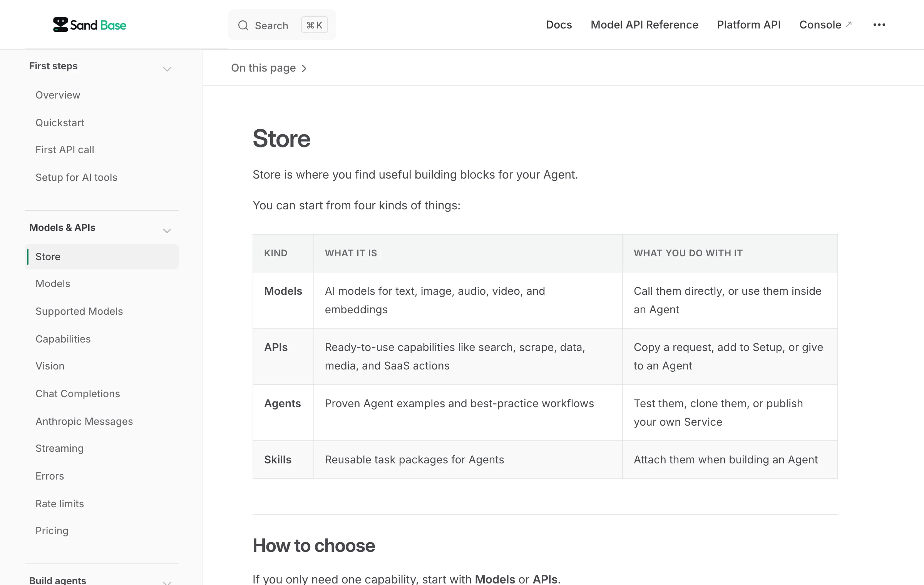Click the First steps heading
The height and width of the screenshot is (585, 924).
[x=53, y=66]
